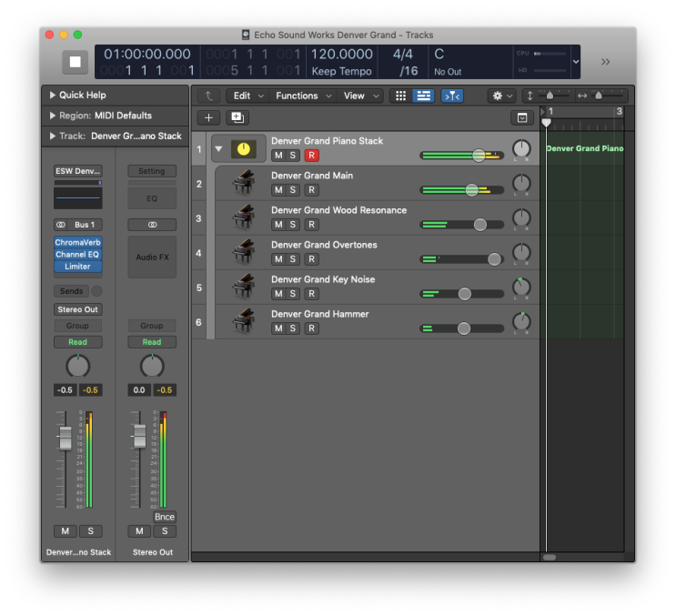Viewport: 676px width, 616px height.
Task: Click the Hammer track piano icon
Action: 244,321
